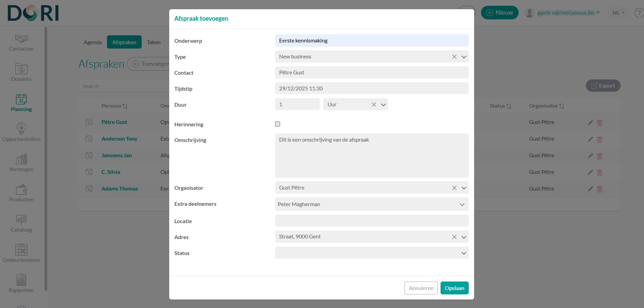Viewport: 644px width, 308px height.
Task: Open the Dossiers folder icon
Action: coord(21,69)
